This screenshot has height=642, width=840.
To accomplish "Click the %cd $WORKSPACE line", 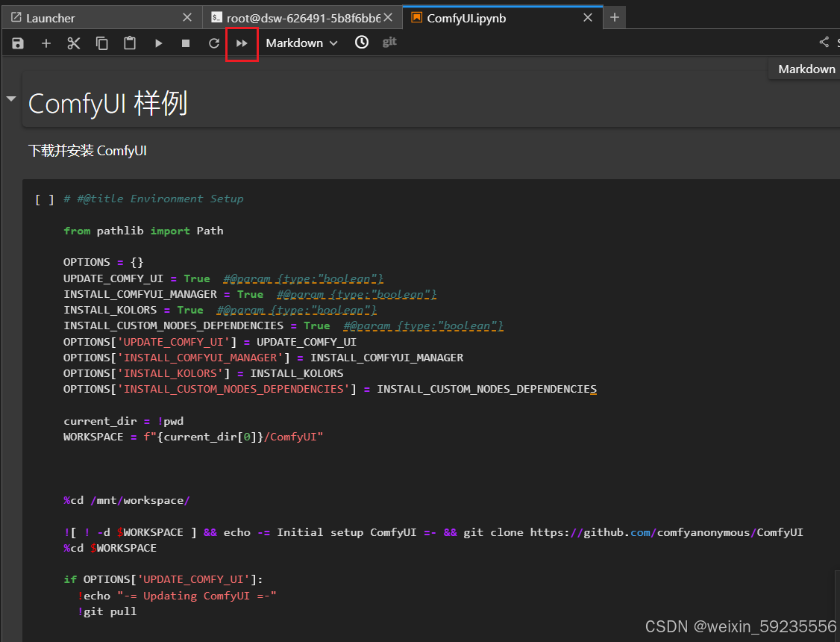I will (x=110, y=548).
